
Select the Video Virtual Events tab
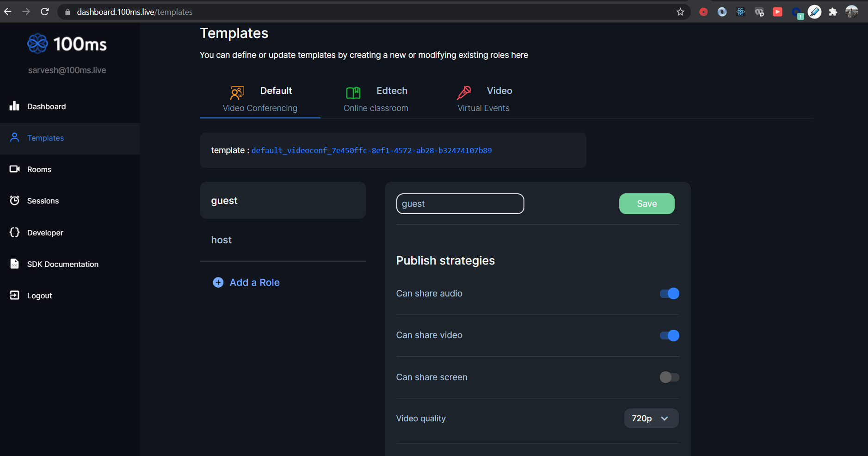click(x=484, y=99)
